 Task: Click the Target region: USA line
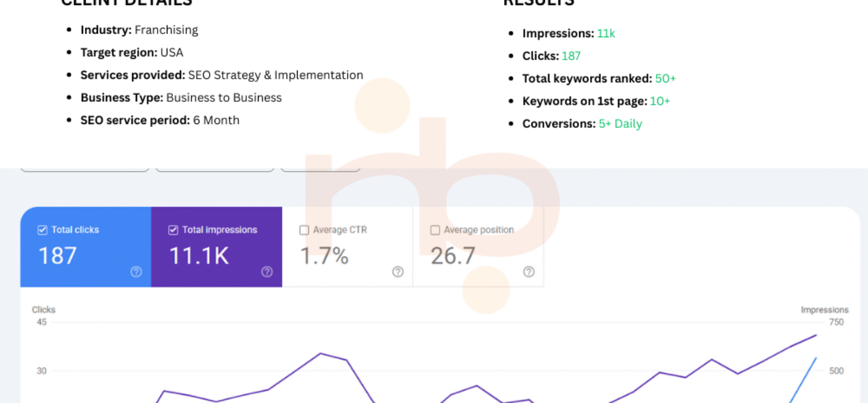(132, 53)
